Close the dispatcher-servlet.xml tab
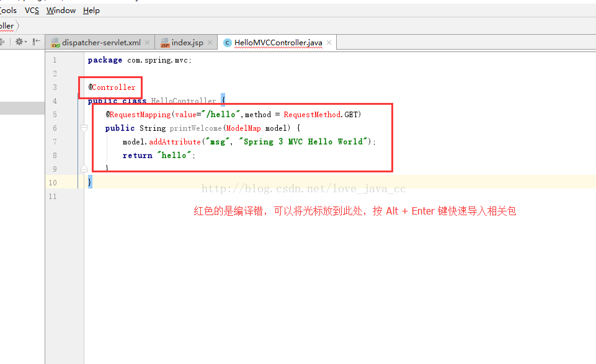This screenshot has height=364, width=596. pyautogui.click(x=147, y=43)
